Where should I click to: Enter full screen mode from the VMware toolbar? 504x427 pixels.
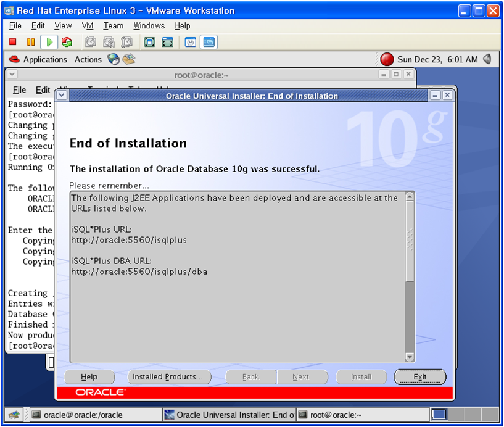click(x=150, y=42)
